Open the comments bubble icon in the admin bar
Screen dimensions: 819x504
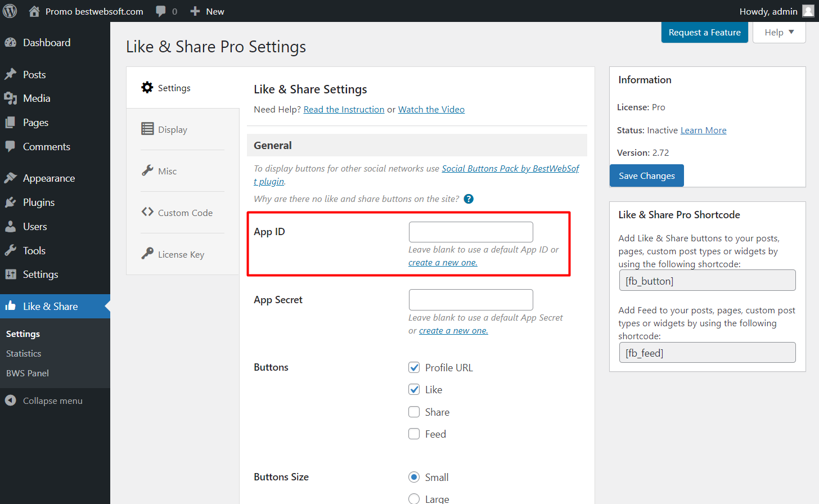161,11
